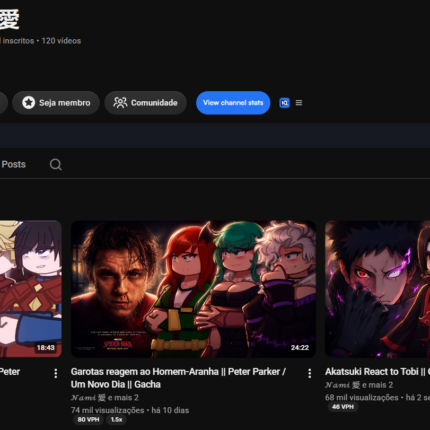This screenshot has width=430, height=430.
Task: Open the hamburger menu beside IQ icon
Action: tap(299, 103)
